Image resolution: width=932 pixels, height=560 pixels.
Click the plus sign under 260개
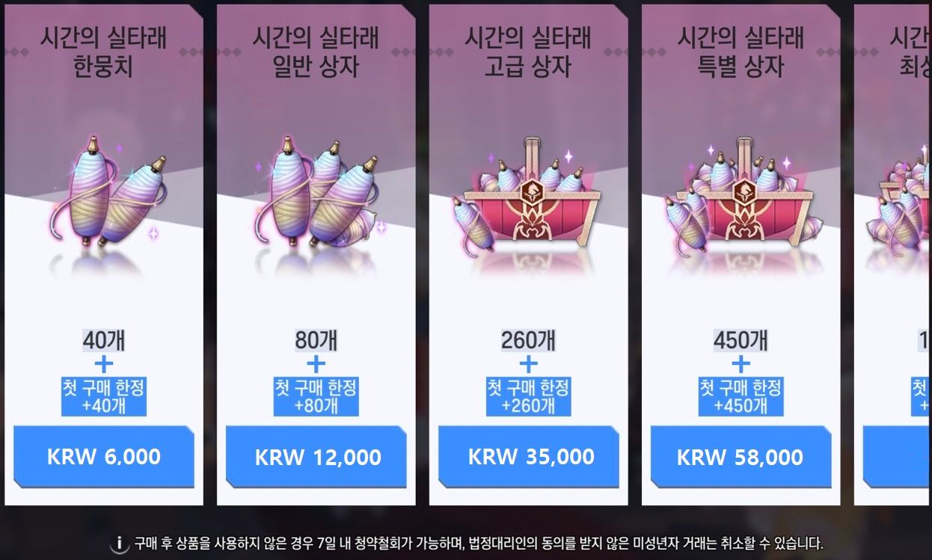click(529, 364)
